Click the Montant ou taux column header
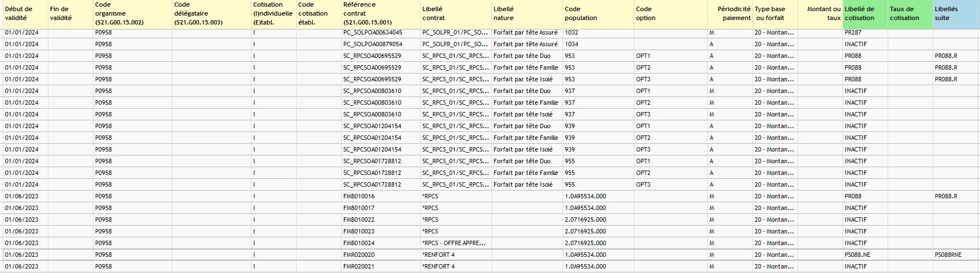This screenshot has width=980, height=273. click(x=820, y=14)
